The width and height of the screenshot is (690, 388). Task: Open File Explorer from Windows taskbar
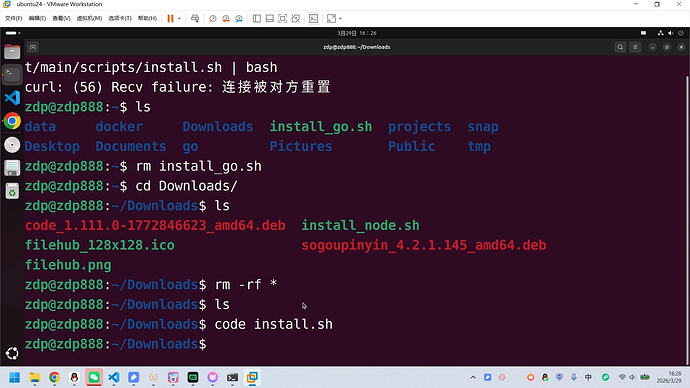[x=34, y=377]
